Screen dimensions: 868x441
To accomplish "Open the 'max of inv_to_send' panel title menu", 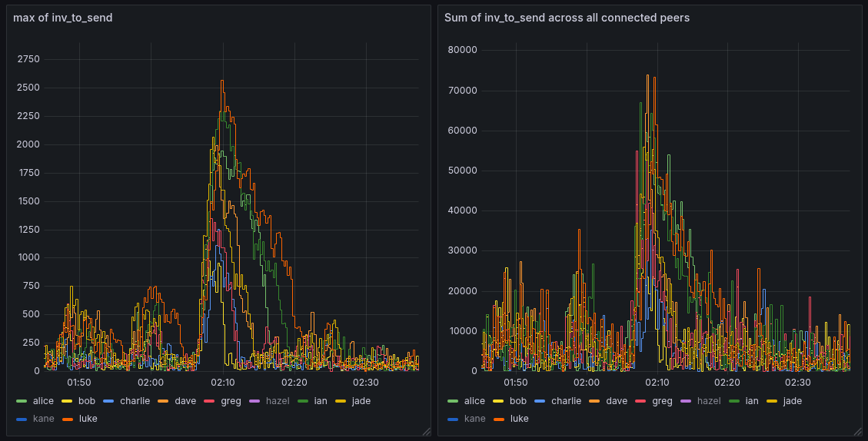I will click(63, 18).
